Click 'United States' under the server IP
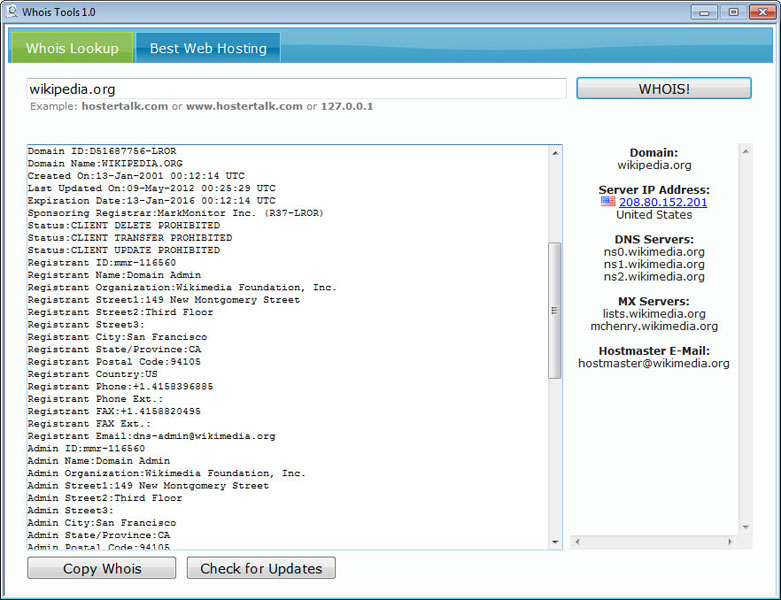This screenshot has width=781, height=600. pyautogui.click(x=654, y=215)
